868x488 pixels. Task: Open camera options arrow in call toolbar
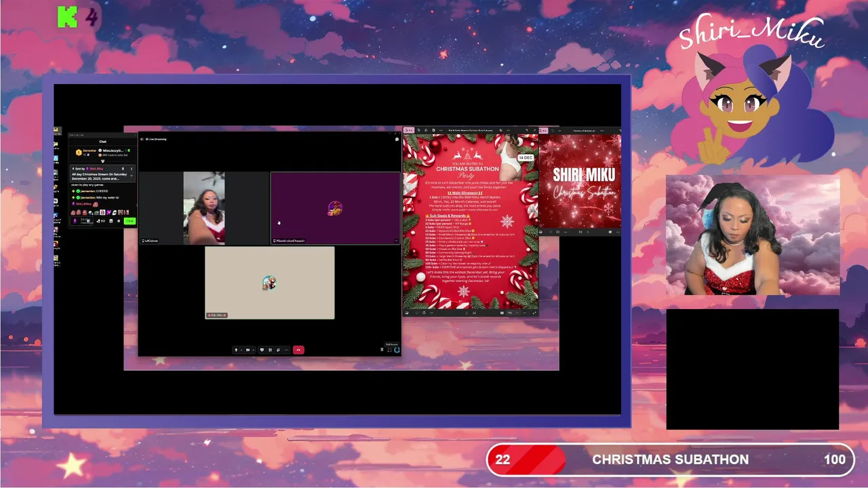[254, 350]
